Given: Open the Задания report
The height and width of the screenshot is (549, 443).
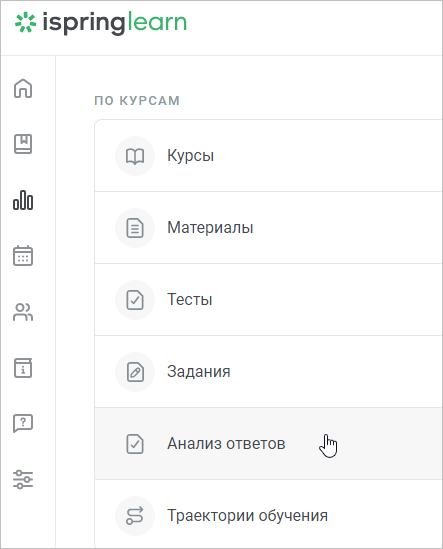Looking at the screenshot, I should point(269,371).
